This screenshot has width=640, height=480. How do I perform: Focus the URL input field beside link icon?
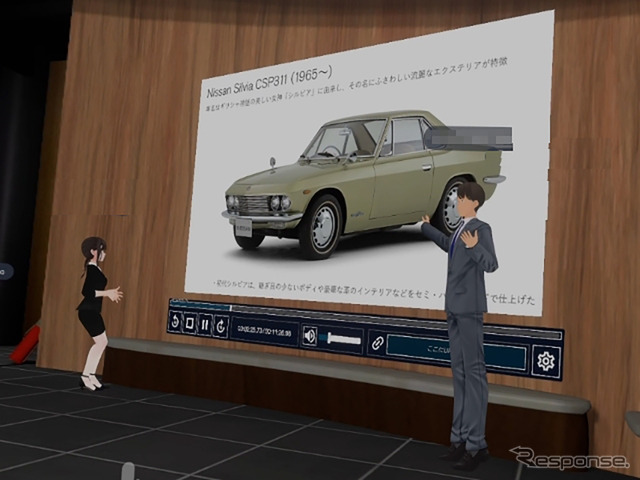coord(456,351)
